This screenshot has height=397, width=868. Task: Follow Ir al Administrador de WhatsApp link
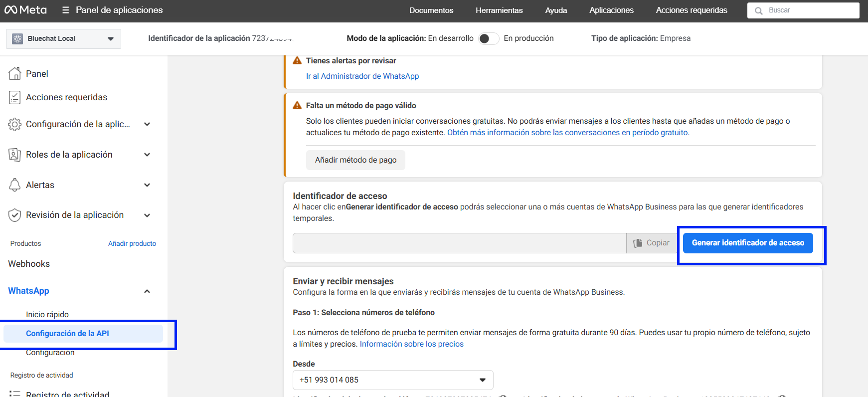click(362, 76)
